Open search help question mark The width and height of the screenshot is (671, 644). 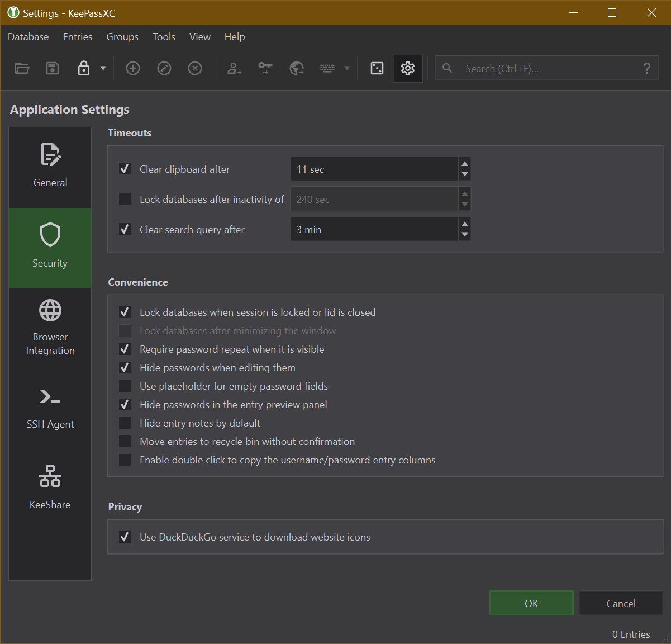pos(646,68)
